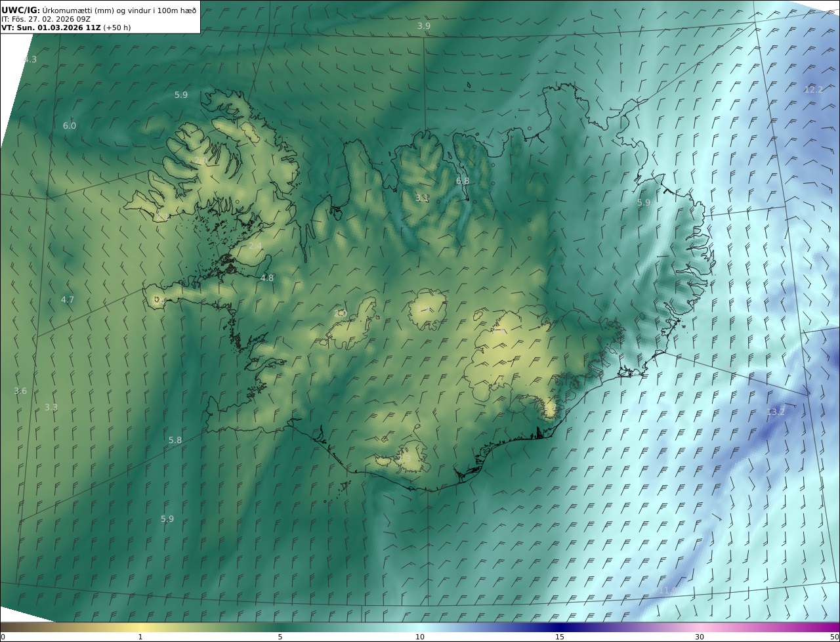This screenshot has width=840, height=642.
Task: Click the 3.6 value label
Action: click(20, 391)
